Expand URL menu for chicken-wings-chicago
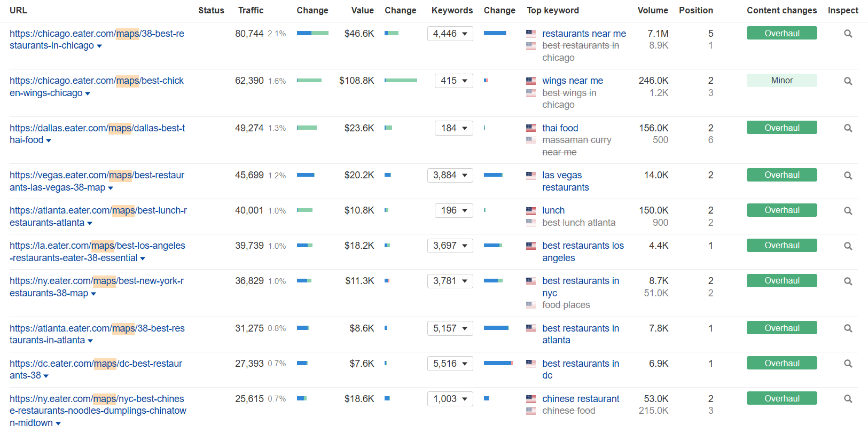868x433 pixels. (88, 94)
